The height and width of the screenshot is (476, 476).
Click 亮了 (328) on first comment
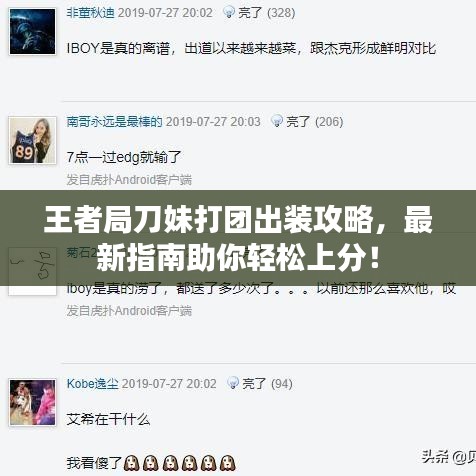pyautogui.click(x=267, y=13)
